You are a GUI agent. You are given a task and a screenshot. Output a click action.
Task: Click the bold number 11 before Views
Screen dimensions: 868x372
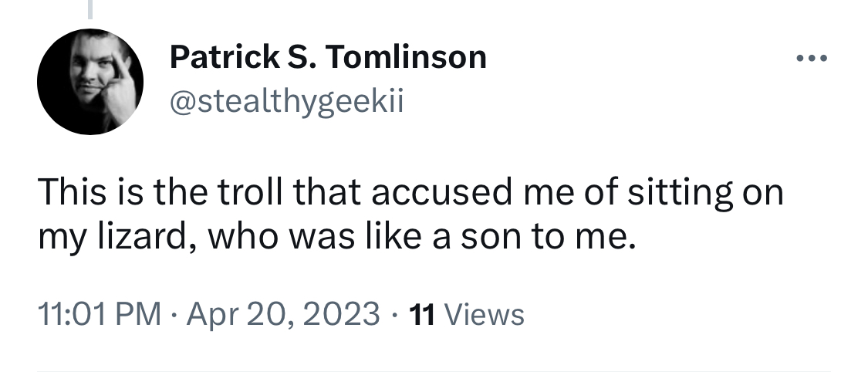pyautogui.click(x=422, y=314)
